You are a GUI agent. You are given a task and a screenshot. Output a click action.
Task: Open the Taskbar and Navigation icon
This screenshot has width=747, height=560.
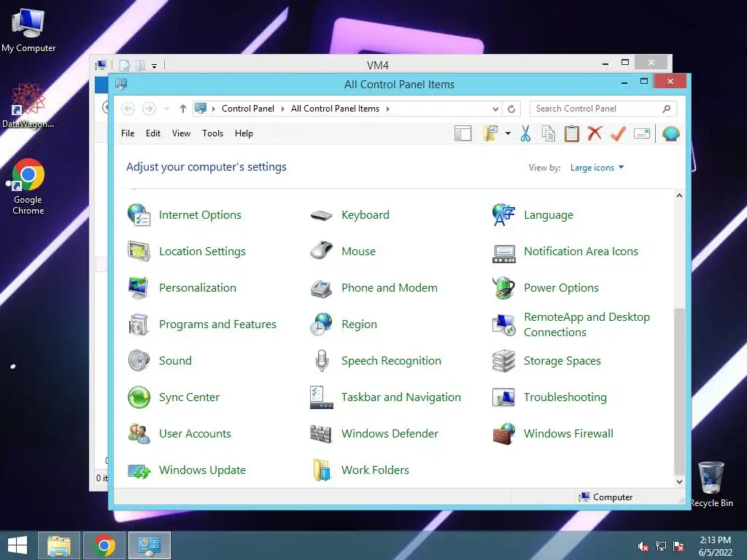[321, 397]
